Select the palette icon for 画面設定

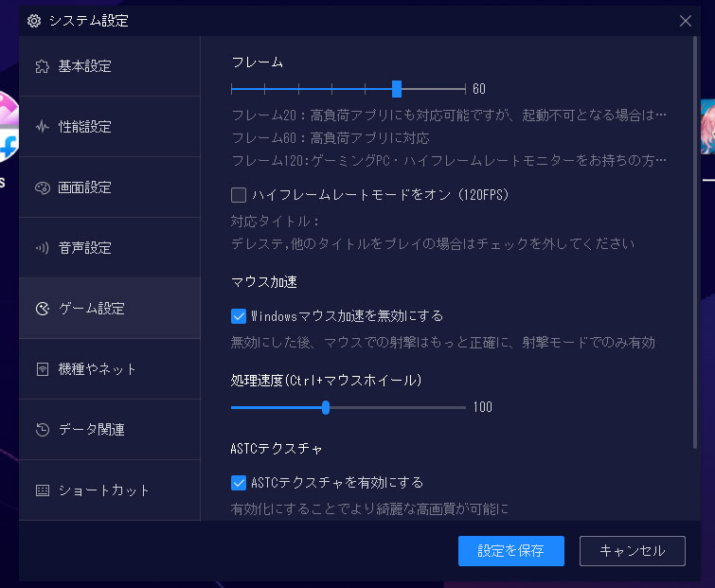42,187
